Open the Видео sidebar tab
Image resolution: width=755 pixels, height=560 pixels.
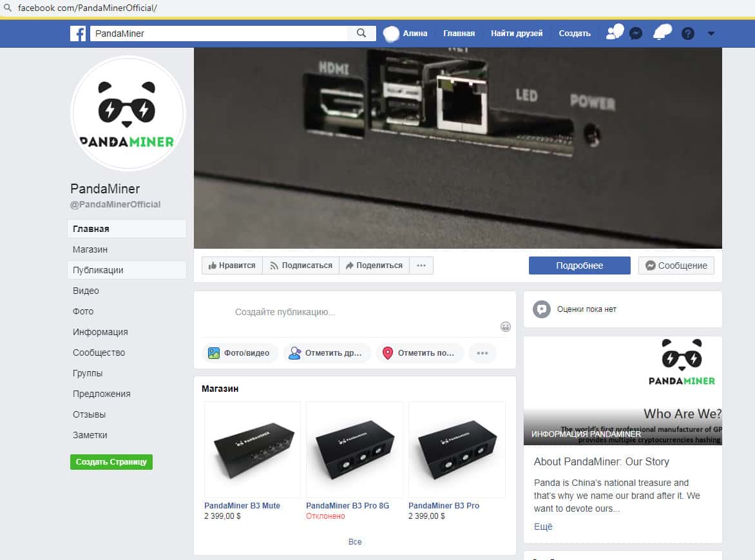pyautogui.click(x=127, y=291)
